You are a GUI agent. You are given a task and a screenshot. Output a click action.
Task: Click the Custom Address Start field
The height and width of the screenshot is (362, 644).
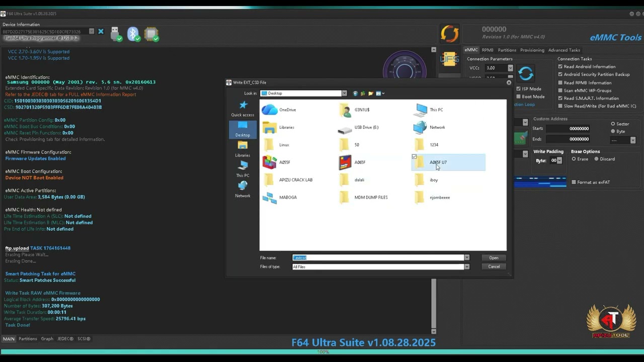[x=568, y=128]
